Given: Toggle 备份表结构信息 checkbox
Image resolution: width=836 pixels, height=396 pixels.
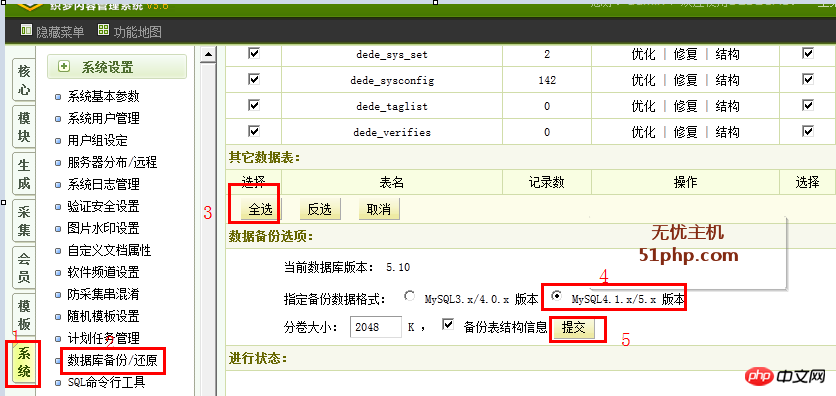Looking at the screenshot, I should tap(448, 325).
